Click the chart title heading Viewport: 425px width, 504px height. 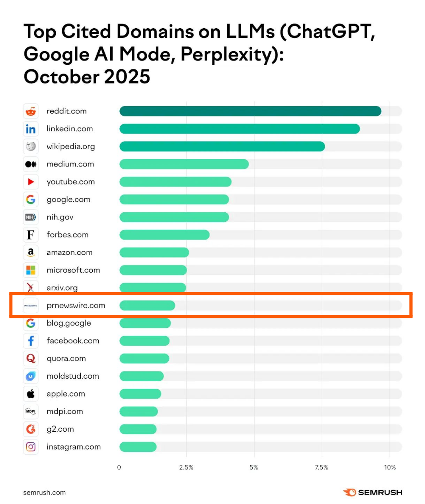(x=199, y=54)
